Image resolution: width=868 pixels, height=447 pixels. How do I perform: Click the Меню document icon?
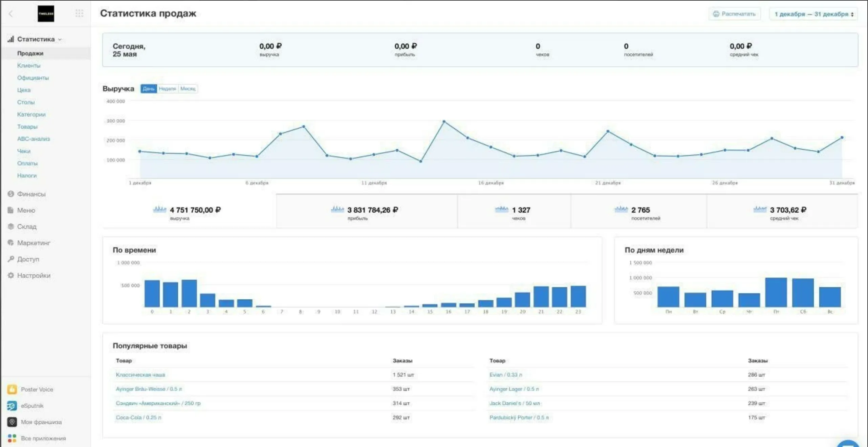(x=11, y=210)
